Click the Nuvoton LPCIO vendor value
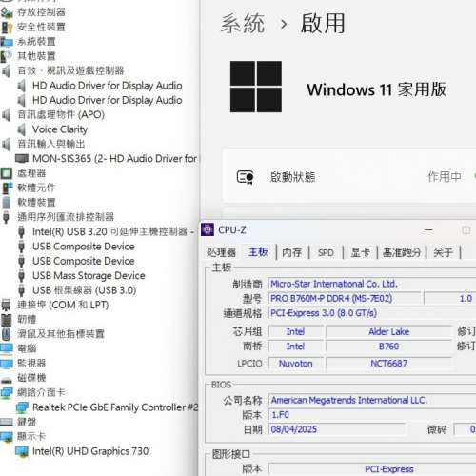The width and height of the screenshot is (476, 476). click(x=296, y=364)
